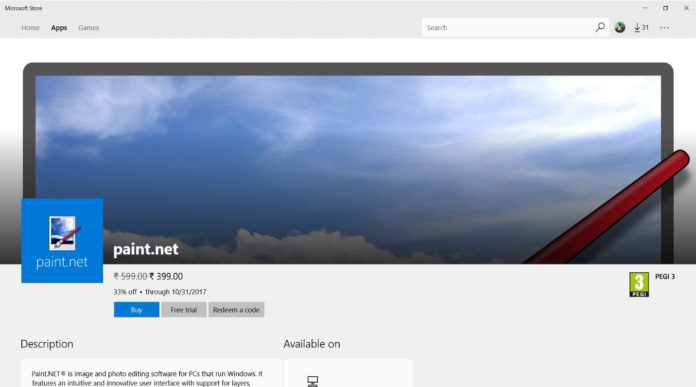
Task: Click Redeem a code button
Action: (x=236, y=310)
